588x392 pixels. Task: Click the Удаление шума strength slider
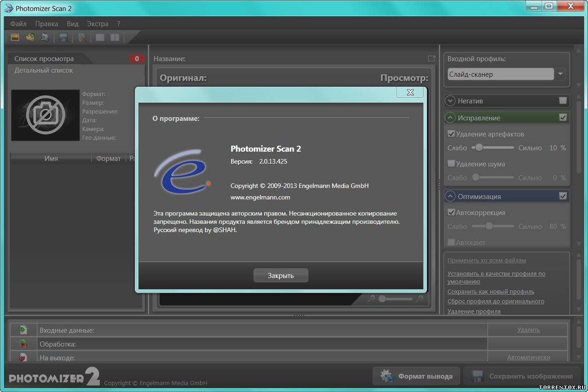tap(492, 177)
